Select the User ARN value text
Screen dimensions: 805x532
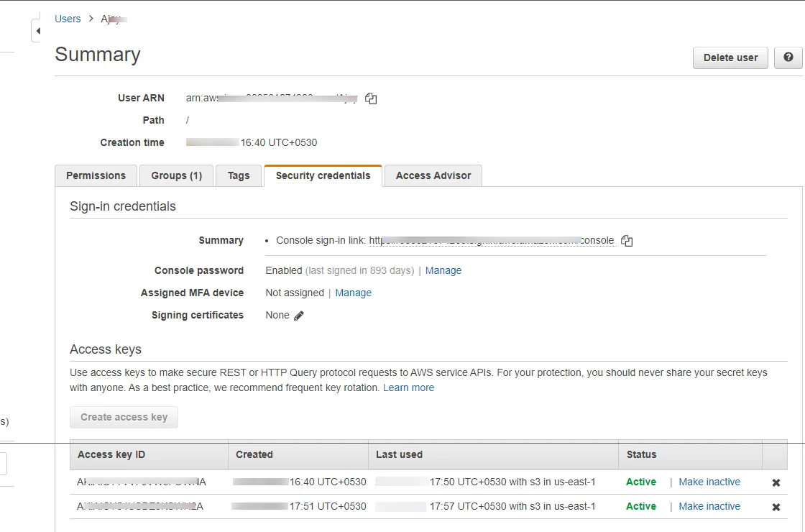point(272,98)
